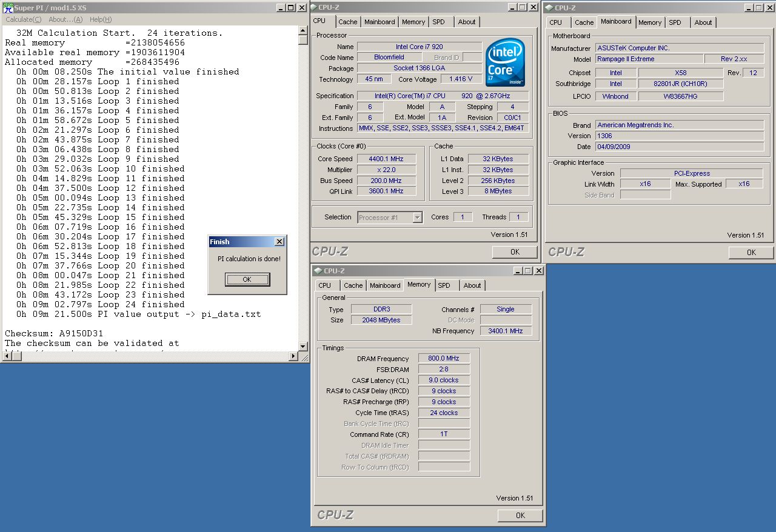Click the BIOS version 1306 field
This screenshot has height=532, width=776.
click(x=680, y=136)
